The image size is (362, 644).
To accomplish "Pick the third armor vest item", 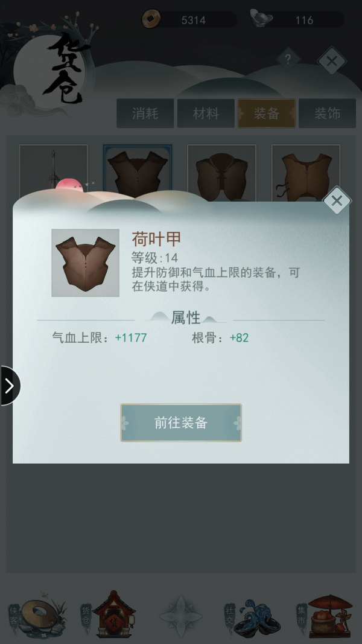I will tap(221, 171).
